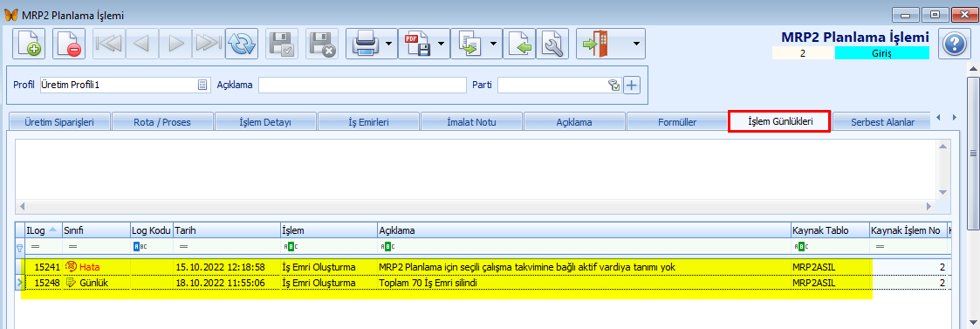The image size is (980, 329).
Task: Click the date 18.10.2022 11:55:06
Action: 222,283
